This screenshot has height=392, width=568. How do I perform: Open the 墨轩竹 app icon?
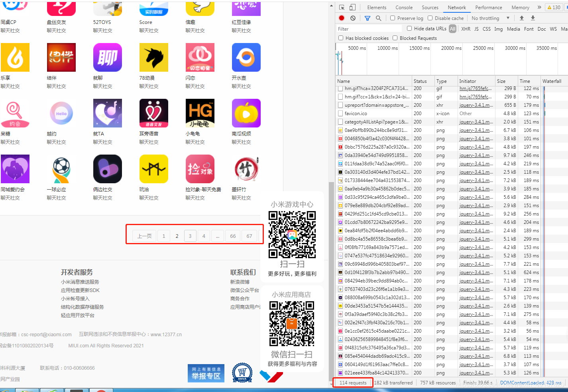point(246,169)
